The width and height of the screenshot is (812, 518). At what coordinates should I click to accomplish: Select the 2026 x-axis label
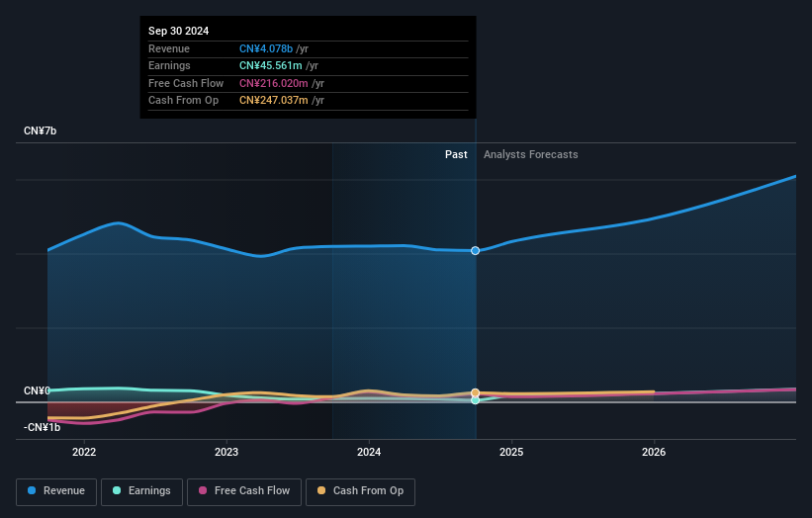pyautogui.click(x=654, y=453)
